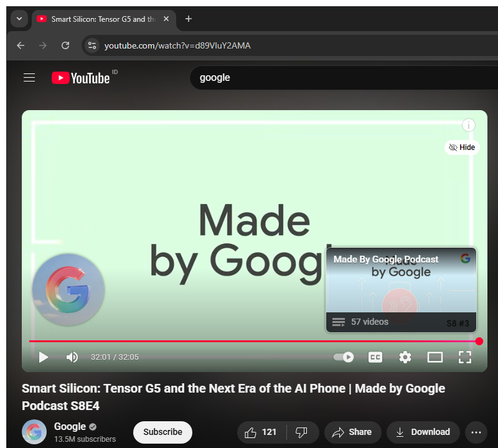Open the Google channel avatar
This screenshot has width=498, height=448.
pyautogui.click(x=34, y=432)
